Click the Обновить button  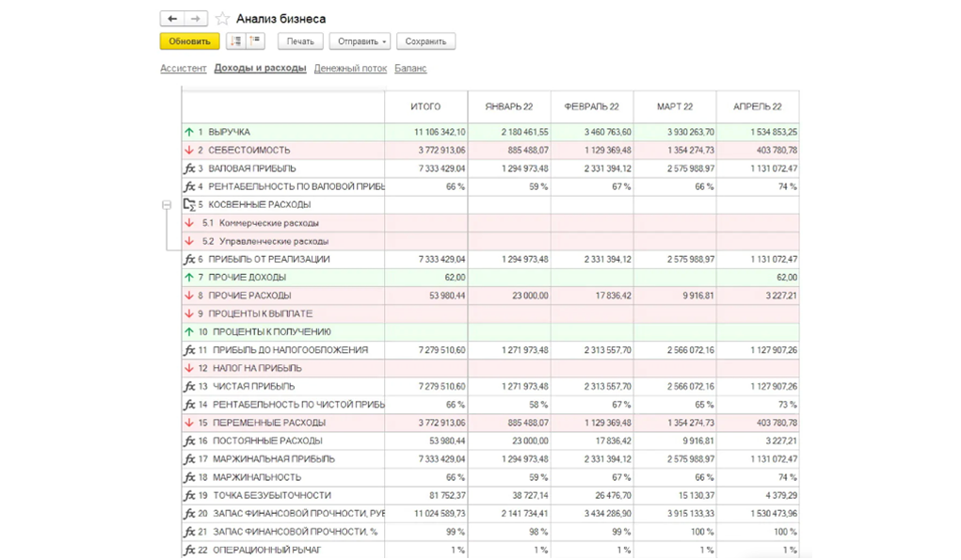pos(189,41)
